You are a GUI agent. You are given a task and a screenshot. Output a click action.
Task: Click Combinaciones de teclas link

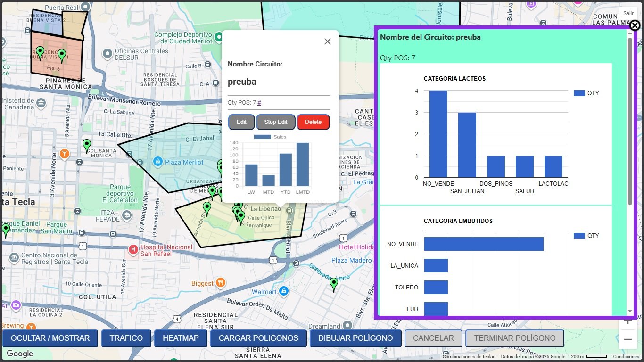[x=469, y=357]
